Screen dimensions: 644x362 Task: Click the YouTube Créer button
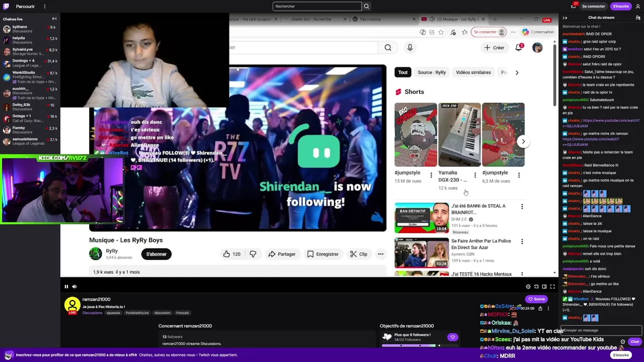tap(495, 48)
